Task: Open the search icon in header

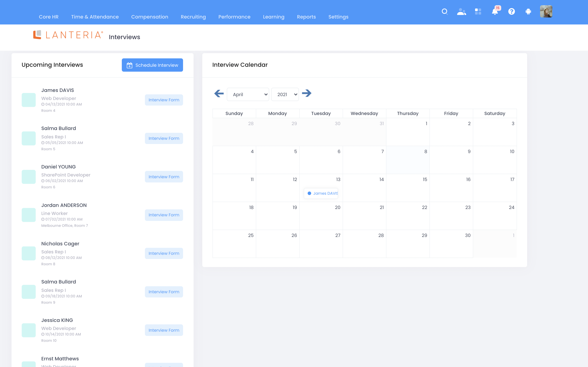Action: [444, 12]
